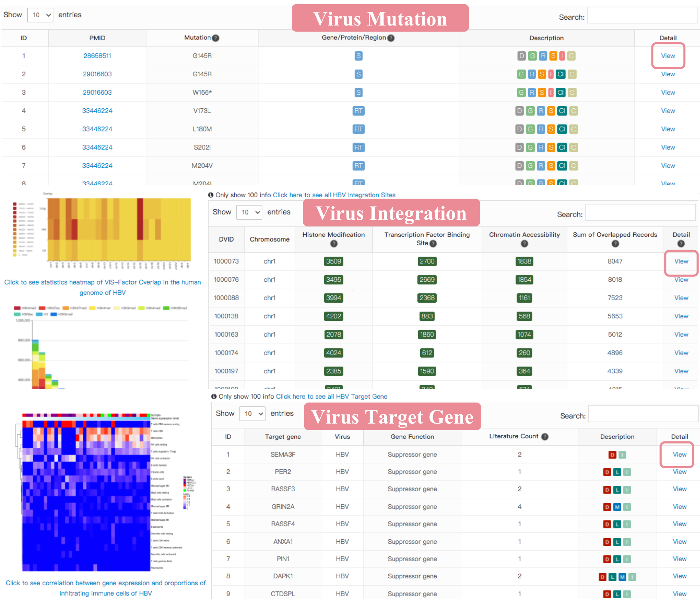The image size is (700, 599).
Task: Click blue M badge in GRIN2A row
Action: [617, 507]
